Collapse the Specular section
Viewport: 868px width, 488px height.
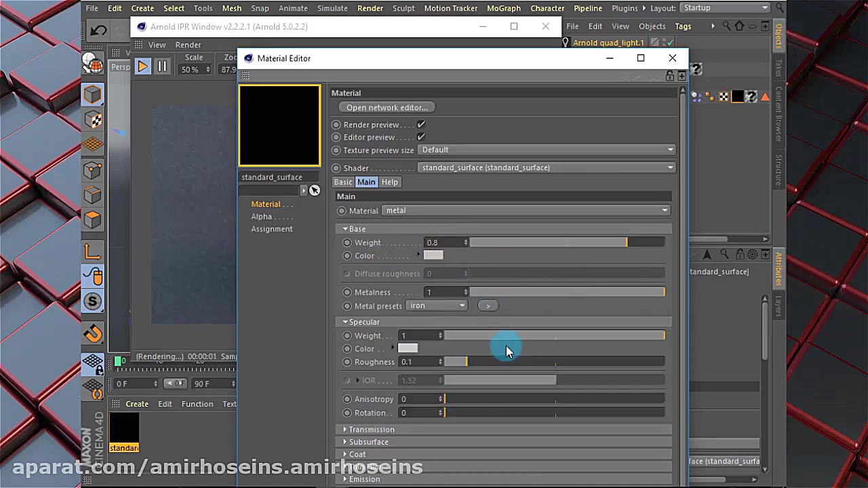(345, 322)
